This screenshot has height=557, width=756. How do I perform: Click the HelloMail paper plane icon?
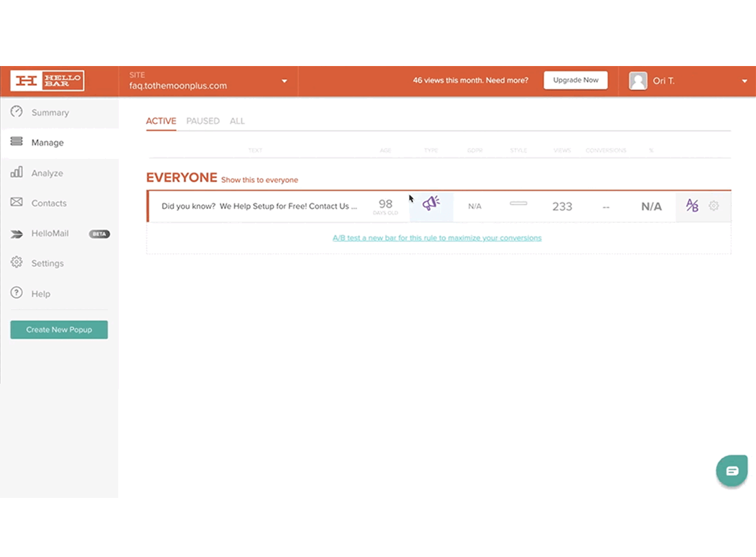(x=16, y=233)
